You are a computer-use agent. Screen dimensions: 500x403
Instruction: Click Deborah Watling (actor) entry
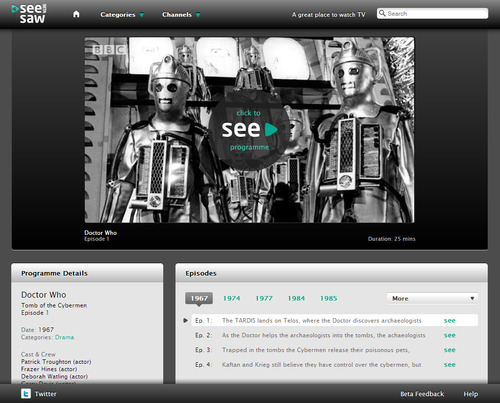click(x=54, y=376)
